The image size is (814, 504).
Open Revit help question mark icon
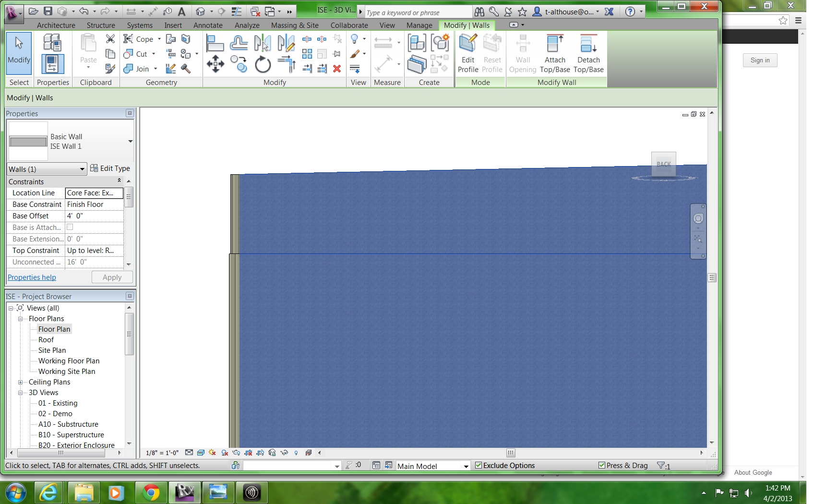click(x=630, y=11)
